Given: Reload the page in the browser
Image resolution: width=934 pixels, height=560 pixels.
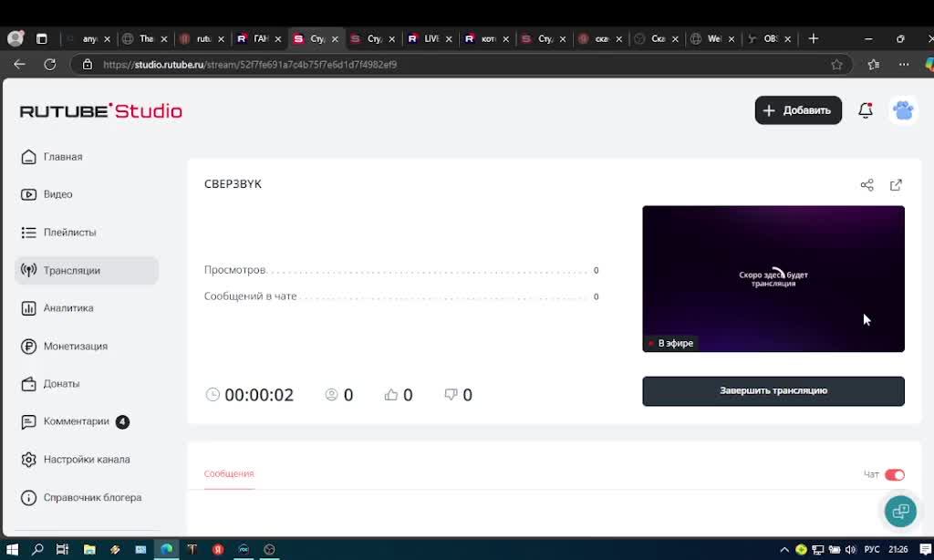Looking at the screenshot, I should [x=50, y=65].
